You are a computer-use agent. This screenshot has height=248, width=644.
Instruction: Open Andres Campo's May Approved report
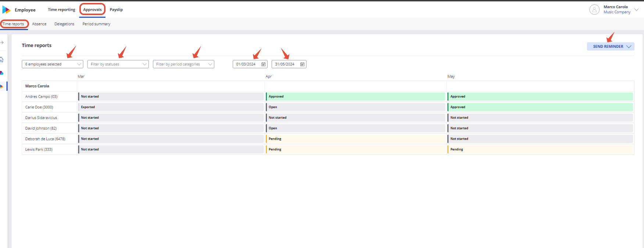(540, 97)
